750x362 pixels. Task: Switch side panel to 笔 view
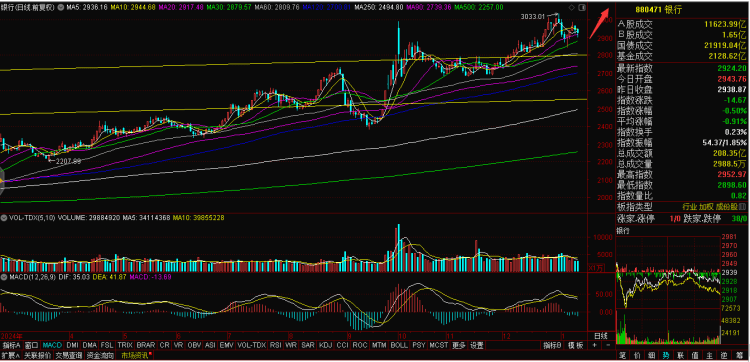click(622, 355)
